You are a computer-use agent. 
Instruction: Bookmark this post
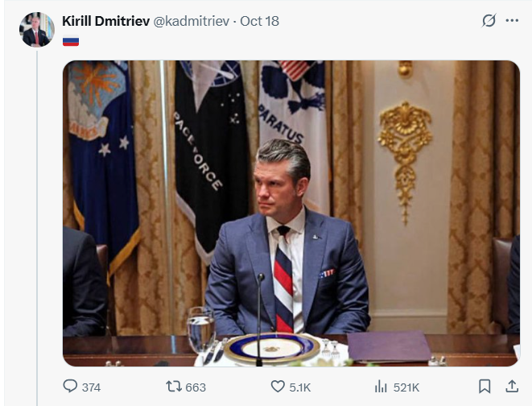(485, 387)
